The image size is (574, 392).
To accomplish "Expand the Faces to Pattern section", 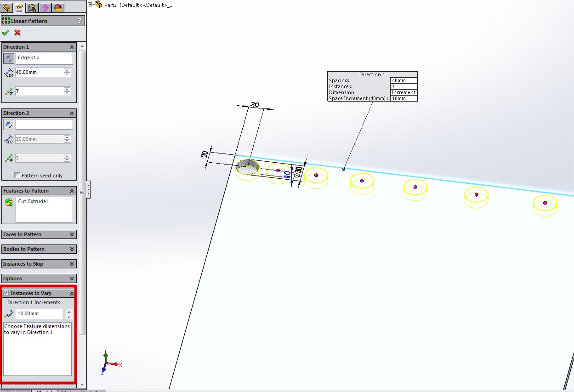I will click(x=72, y=234).
